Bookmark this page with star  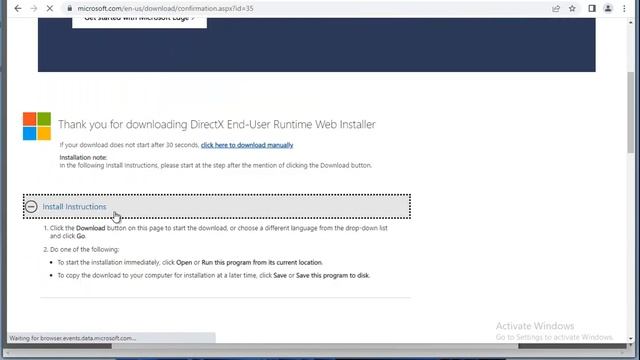[x=572, y=8]
